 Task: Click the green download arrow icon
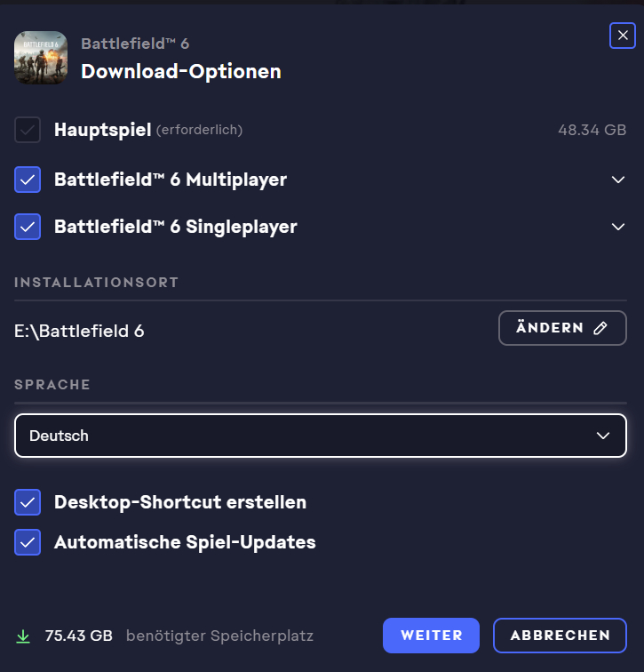(x=23, y=636)
